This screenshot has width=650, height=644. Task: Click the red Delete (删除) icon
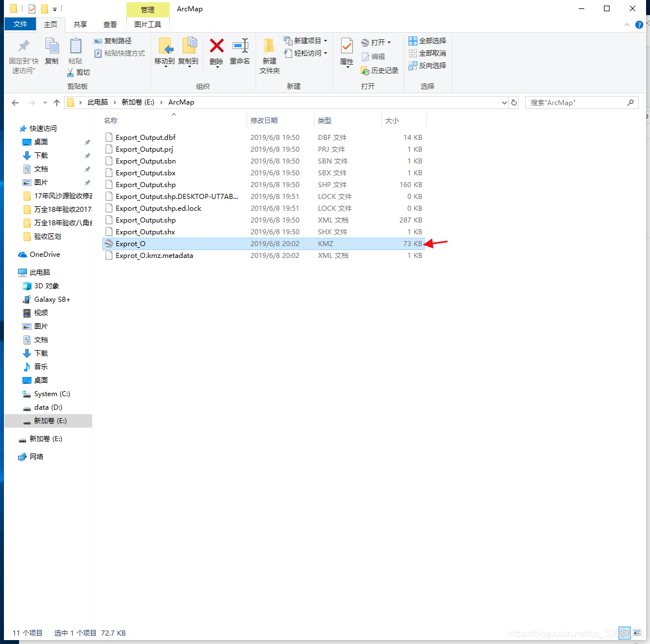216,46
